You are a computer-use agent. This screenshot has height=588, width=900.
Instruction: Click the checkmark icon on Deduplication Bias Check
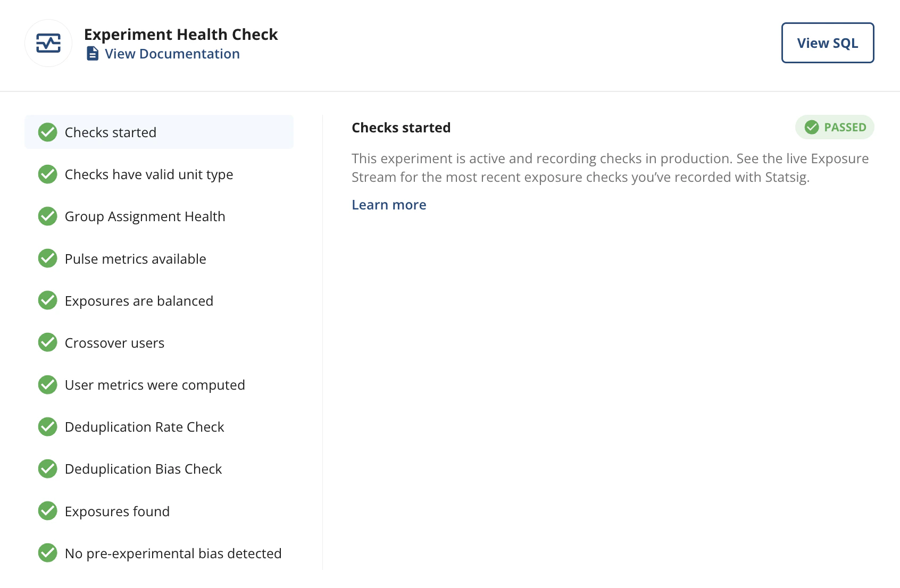pos(47,468)
